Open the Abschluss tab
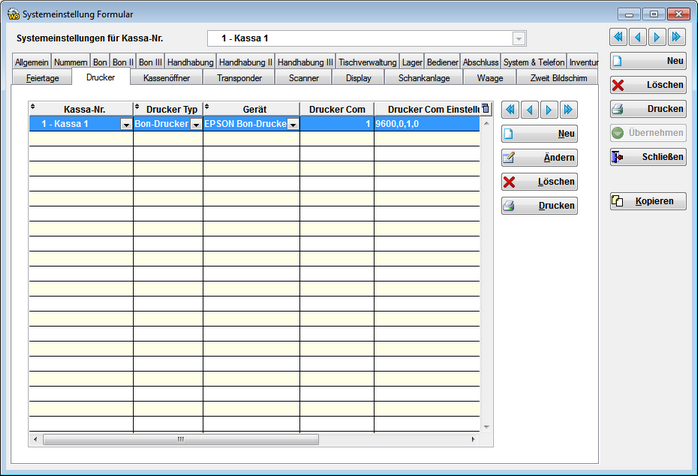698x476 pixels. [x=481, y=62]
